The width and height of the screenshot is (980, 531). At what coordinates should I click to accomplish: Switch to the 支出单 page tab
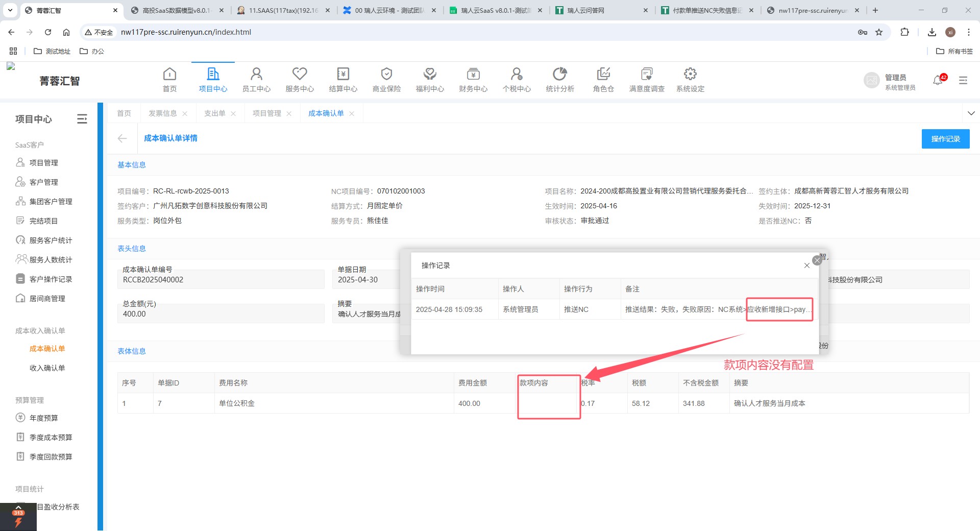(215, 113)
